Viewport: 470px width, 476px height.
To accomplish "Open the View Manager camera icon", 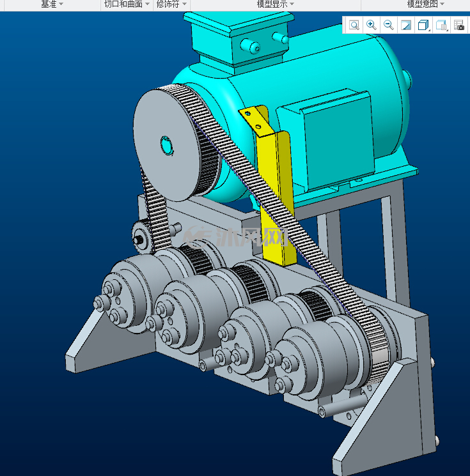I will (458, 25).
